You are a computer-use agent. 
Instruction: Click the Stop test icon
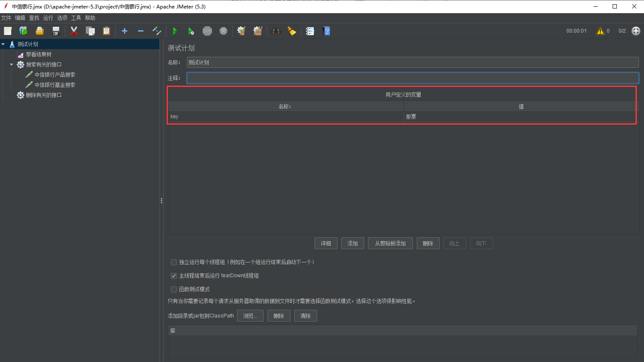click(x=207, y=31)
